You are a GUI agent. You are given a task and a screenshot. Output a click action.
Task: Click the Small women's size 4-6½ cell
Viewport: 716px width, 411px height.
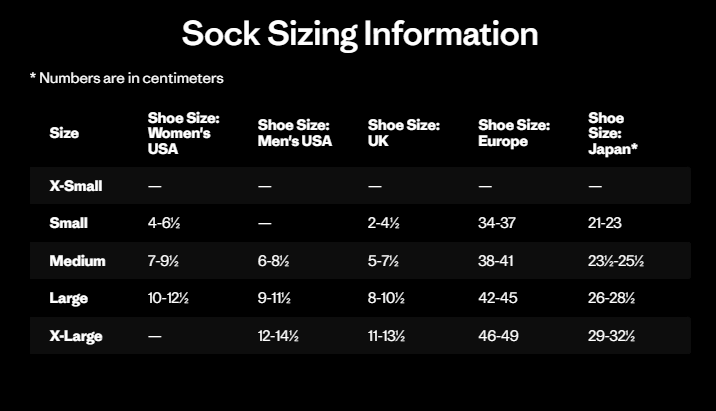pos(164,224)
